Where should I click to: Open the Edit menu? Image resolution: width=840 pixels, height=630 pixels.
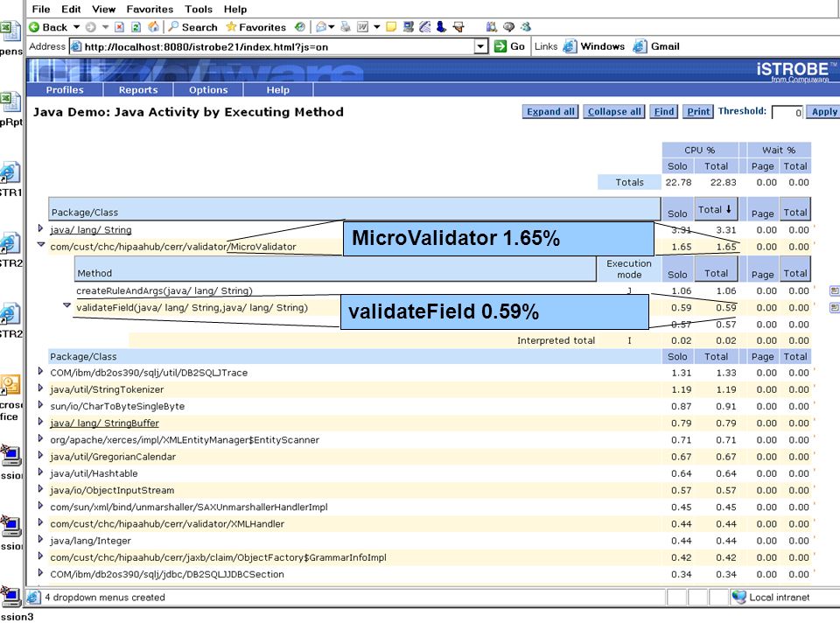[71, 9]
